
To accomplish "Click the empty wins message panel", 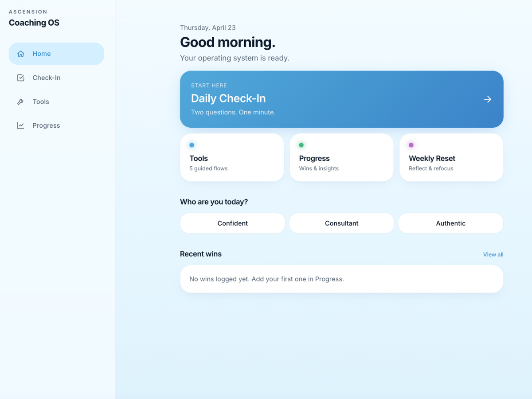I will (341, 279).
